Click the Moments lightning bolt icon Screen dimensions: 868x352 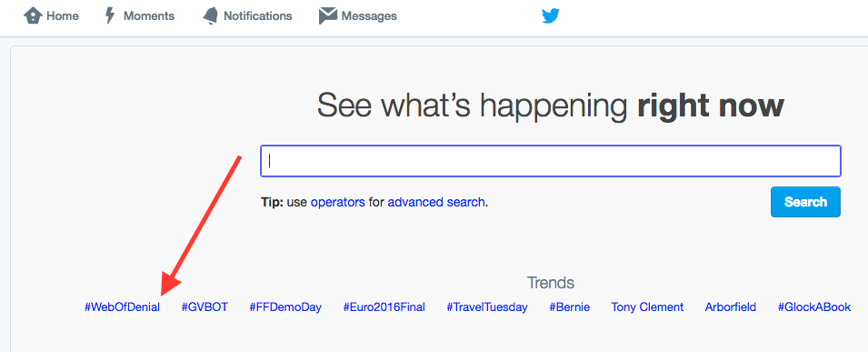110,16
